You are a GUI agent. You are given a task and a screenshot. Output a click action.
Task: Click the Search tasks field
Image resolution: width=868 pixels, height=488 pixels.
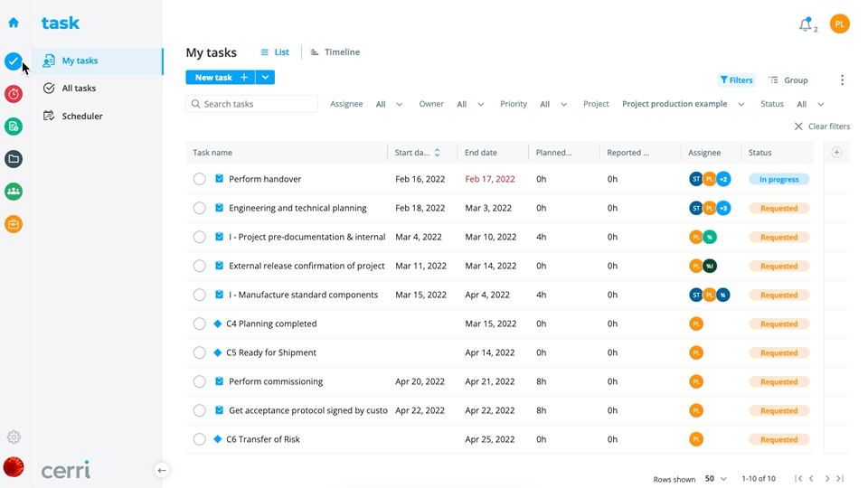coord(252,104)
